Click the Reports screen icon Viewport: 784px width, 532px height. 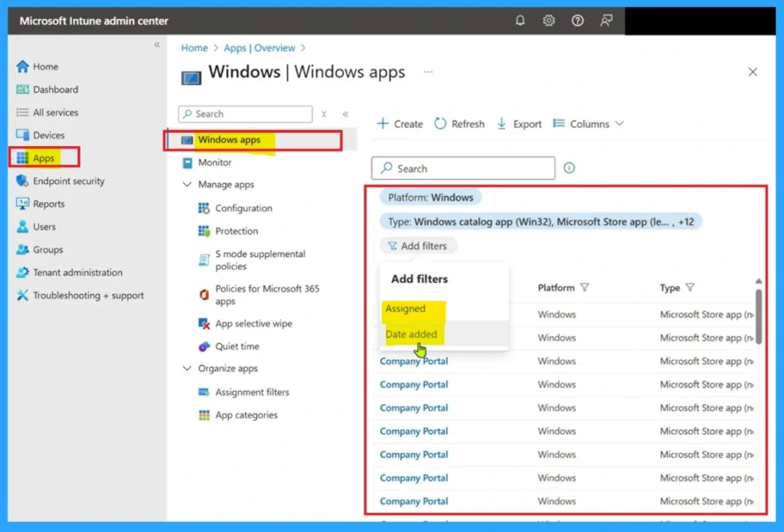[x=22, y=204]
